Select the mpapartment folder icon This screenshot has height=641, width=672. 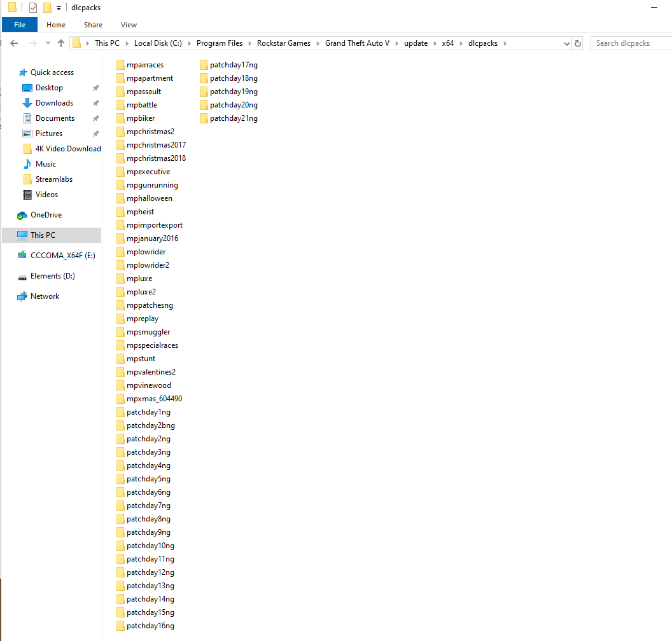click(120, 78)
